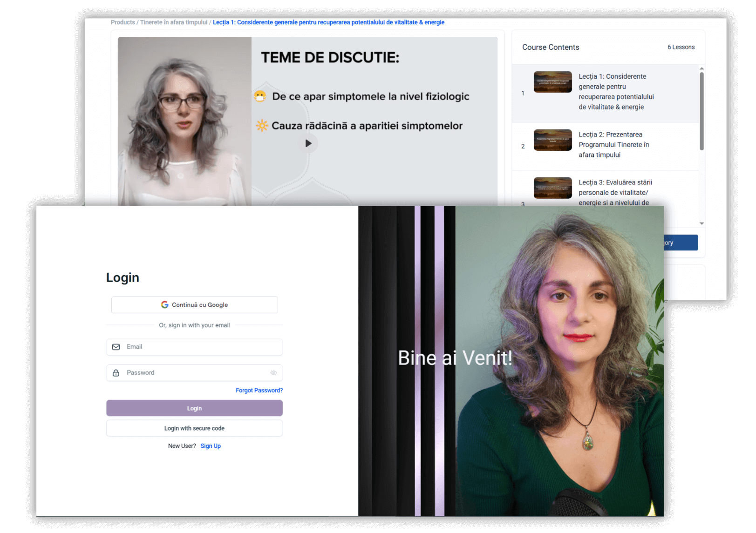Viewport: 756px width, 533px height.
Task: Click the Login heading text
Action: (123, 277)
